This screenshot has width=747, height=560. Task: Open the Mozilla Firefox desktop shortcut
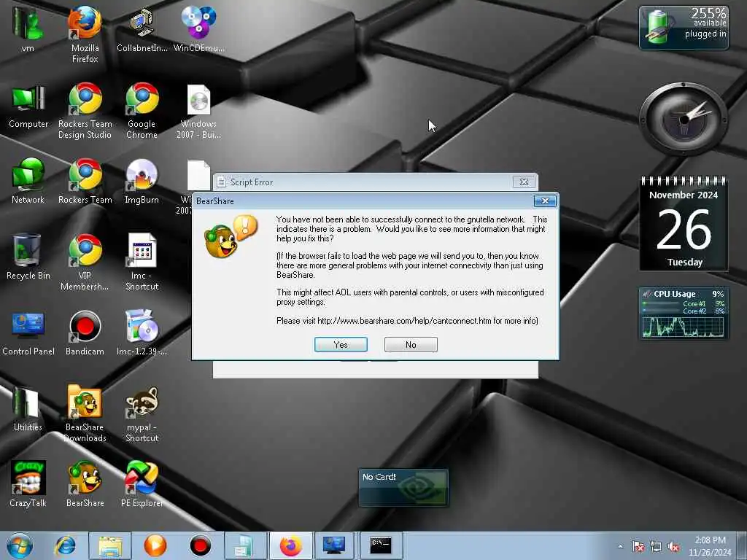pos(85,34)
